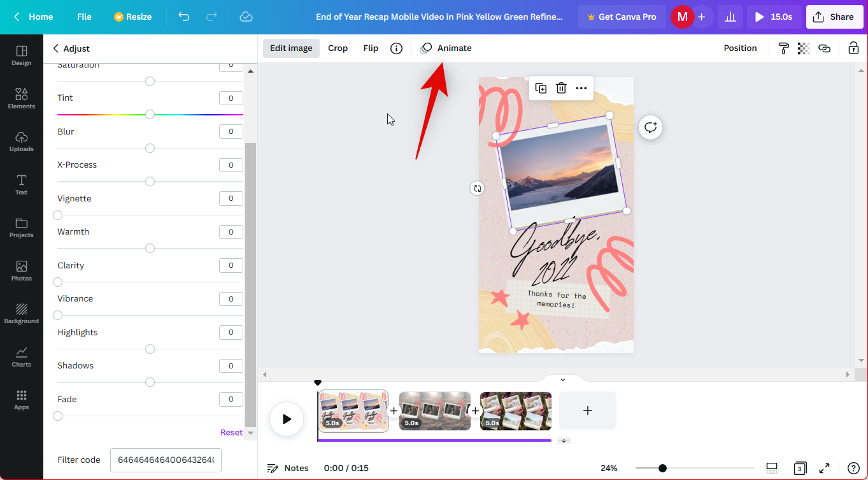Reset the adjustments with Reset link
This screenshot has height=480, width=868.
click(231, 432)
